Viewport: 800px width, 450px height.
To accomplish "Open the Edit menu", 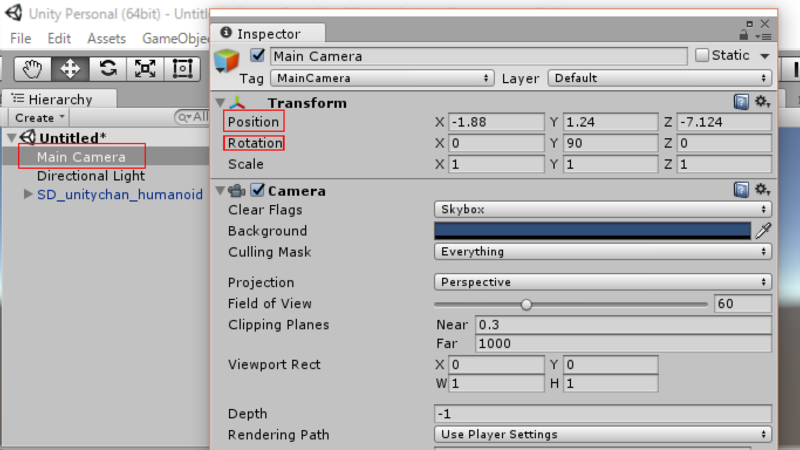I will tap(59, 38).
